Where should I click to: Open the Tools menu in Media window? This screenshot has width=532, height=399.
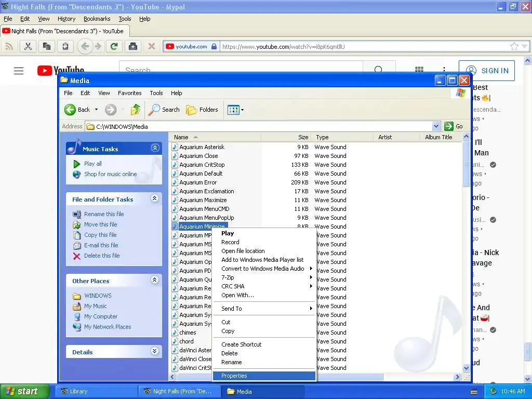click(x=156, y=93)
